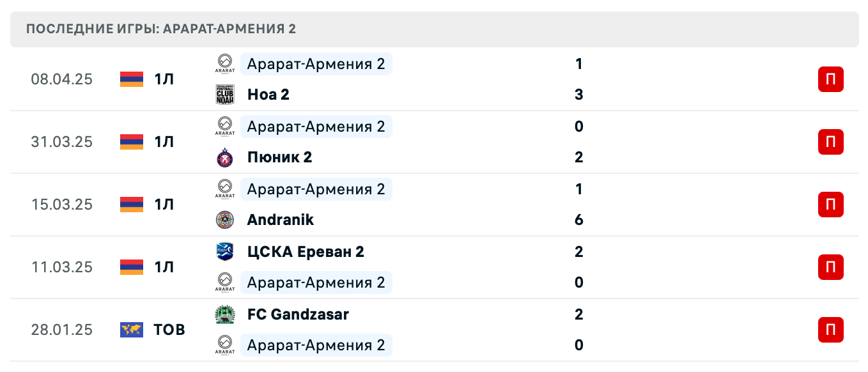
Task: Select the Pyunik 2 club logo
Action: point(225,157)
